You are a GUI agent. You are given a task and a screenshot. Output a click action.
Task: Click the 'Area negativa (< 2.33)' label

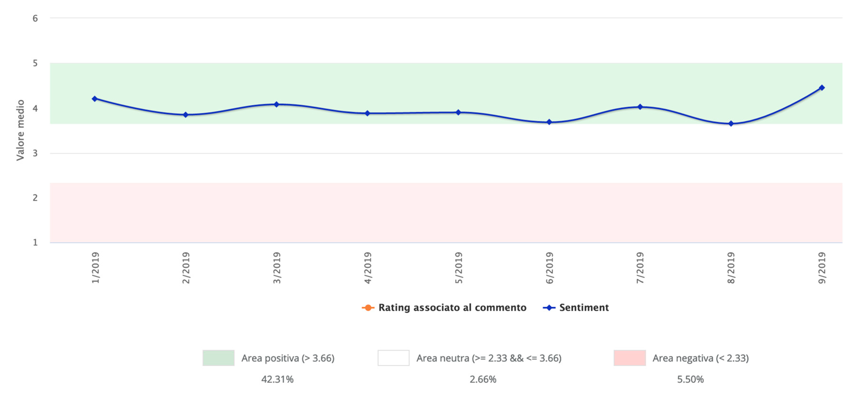pos(701,358)
